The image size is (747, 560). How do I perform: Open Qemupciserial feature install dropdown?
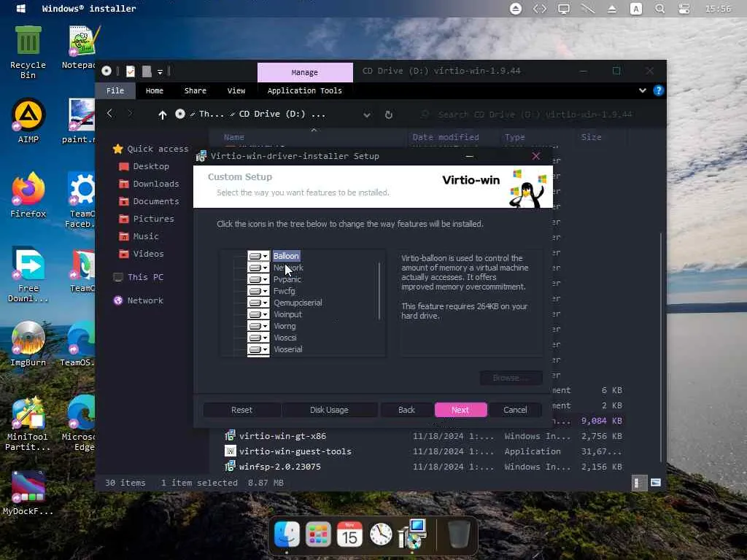click(x=259, y=303)
